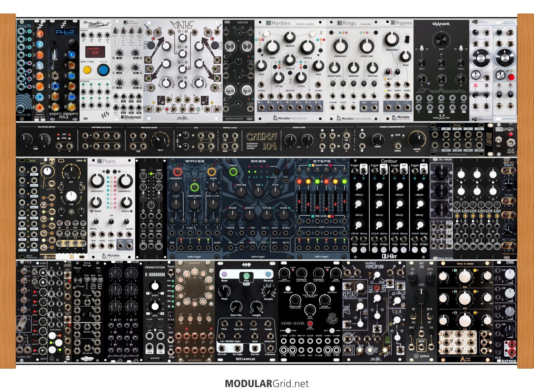Toggle the Sync/Free switch on Veno-Echo
This screenshot has width=534, height=392.
point(289,330)
